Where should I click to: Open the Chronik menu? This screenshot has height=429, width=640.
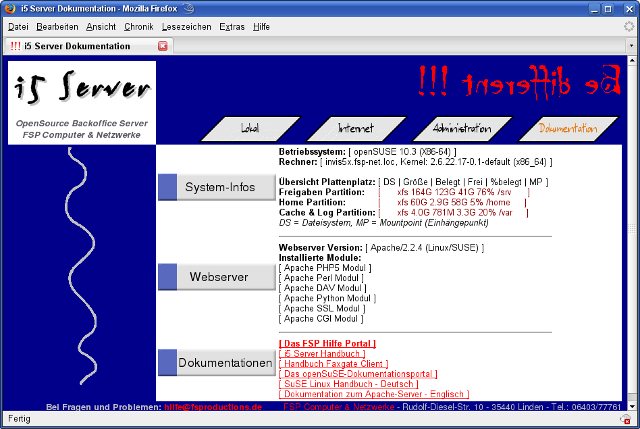pos(139,27)
